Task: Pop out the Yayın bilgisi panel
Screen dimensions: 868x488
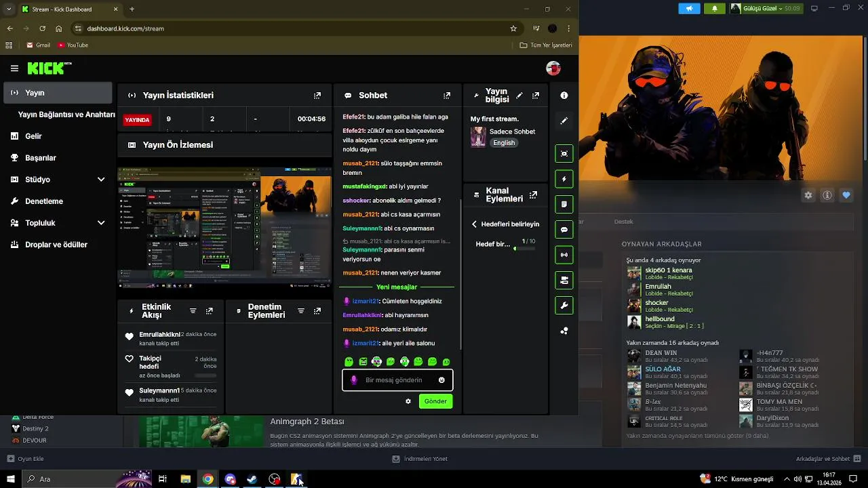Action: coord(536,96)
